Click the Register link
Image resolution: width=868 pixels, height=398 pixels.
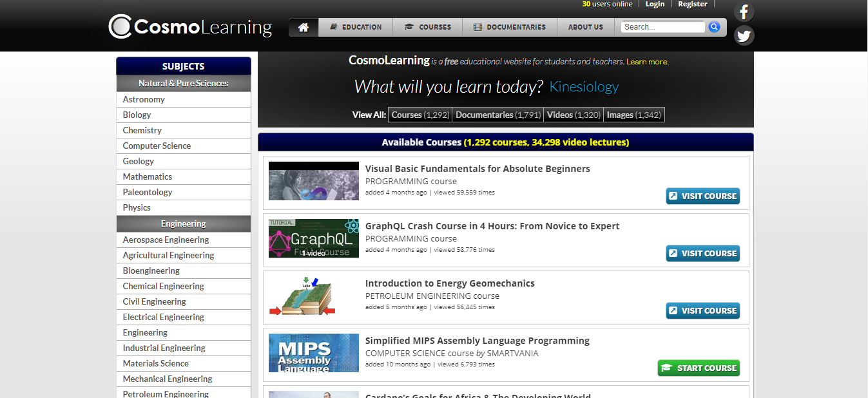pyautogui.click(x=693, y=4)
